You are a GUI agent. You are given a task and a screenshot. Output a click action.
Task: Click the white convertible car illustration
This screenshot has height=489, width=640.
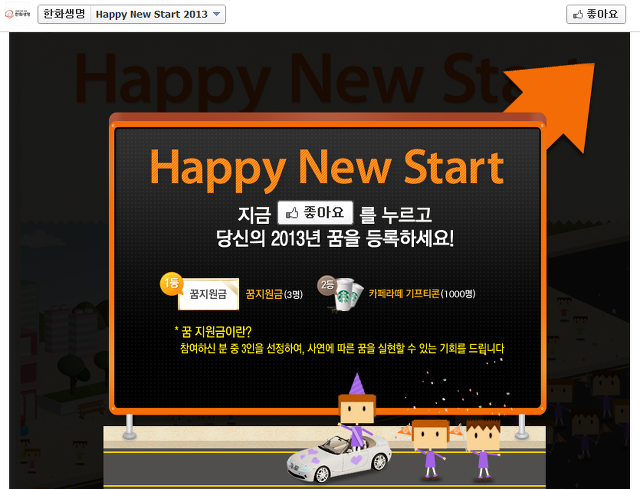tap(339, 458)
